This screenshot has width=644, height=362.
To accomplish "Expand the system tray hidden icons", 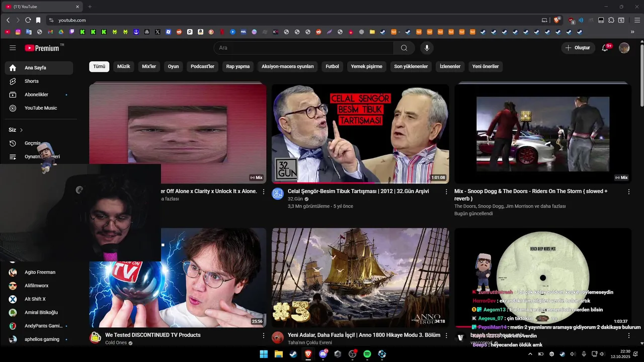I will tap(530, 354).
